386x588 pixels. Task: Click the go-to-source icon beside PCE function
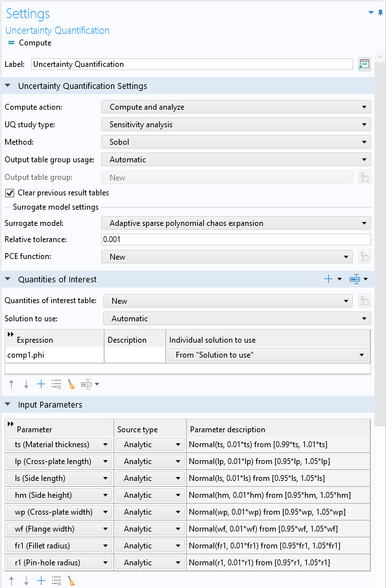point(364,257)
